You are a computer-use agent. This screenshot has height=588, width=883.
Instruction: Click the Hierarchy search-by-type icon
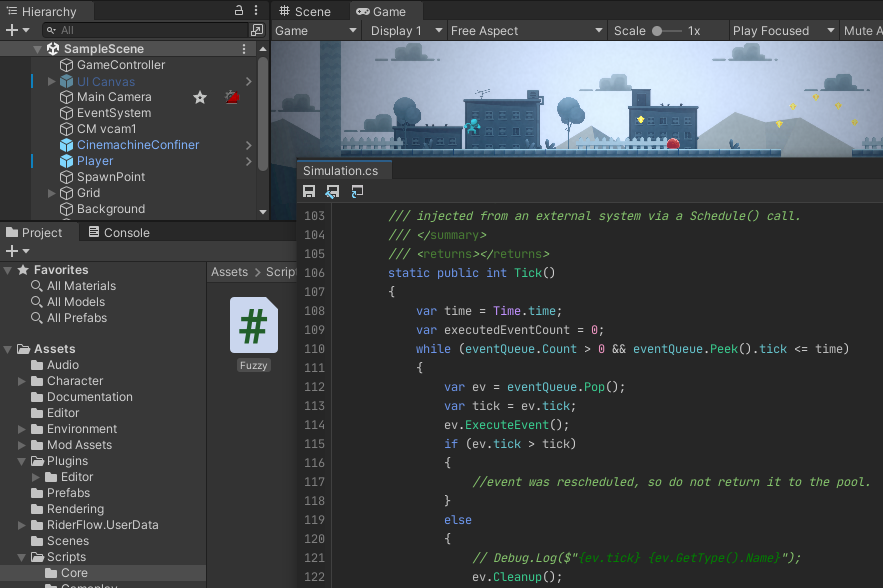point(257,31)
